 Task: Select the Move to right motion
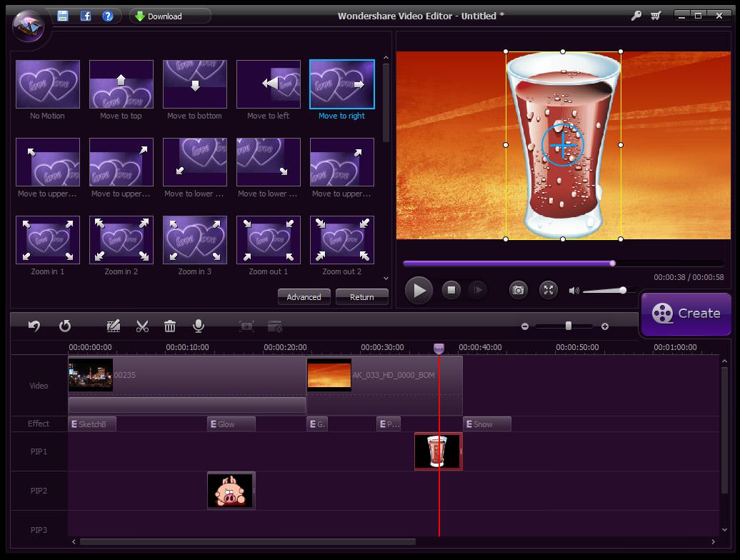click(342, 84)
